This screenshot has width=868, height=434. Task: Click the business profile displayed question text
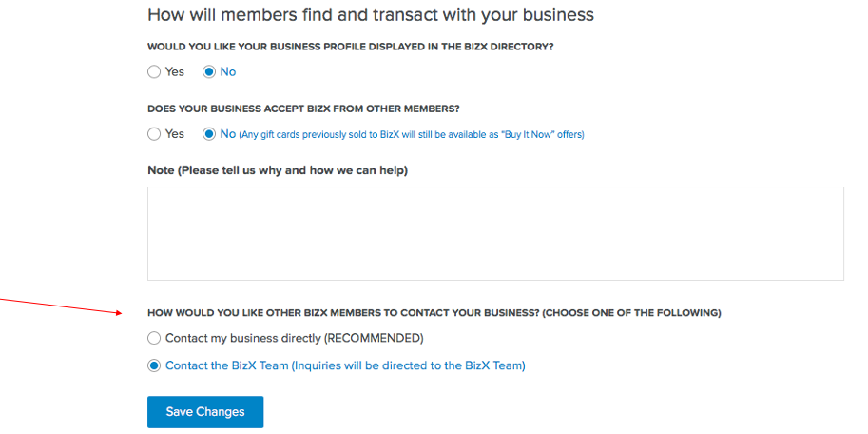point(351,48)
